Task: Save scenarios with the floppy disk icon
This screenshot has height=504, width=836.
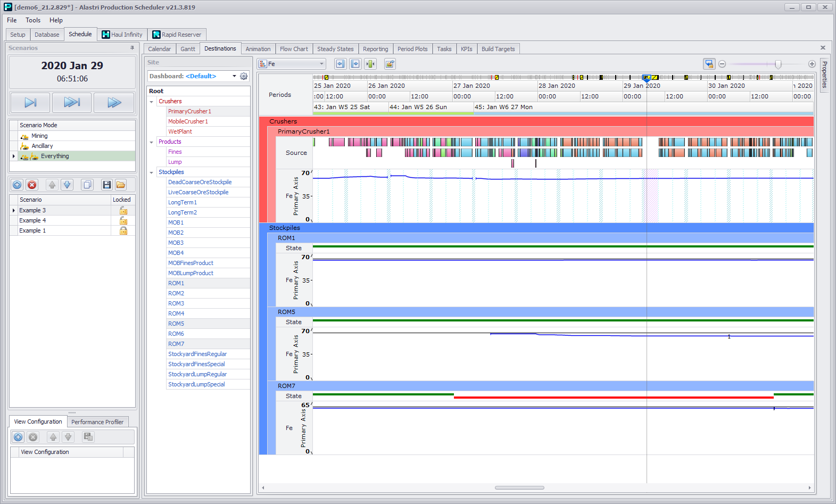Action: click(x=106, y=185)
